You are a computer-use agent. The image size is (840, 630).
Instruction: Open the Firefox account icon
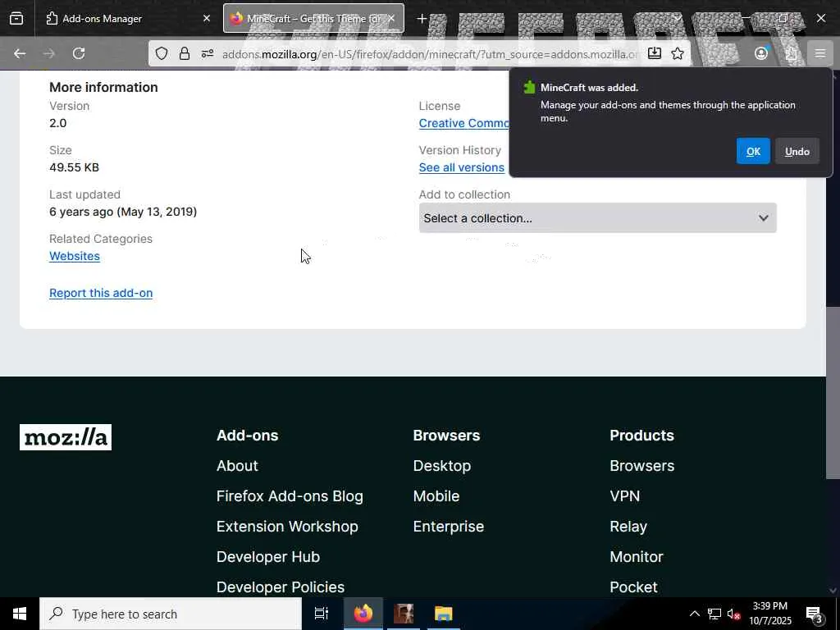pos(761,53)
